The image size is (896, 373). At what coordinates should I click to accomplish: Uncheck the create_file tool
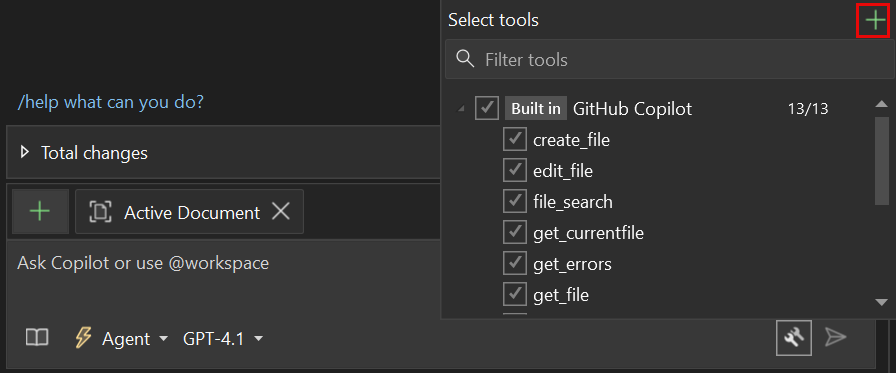point(515,139)
